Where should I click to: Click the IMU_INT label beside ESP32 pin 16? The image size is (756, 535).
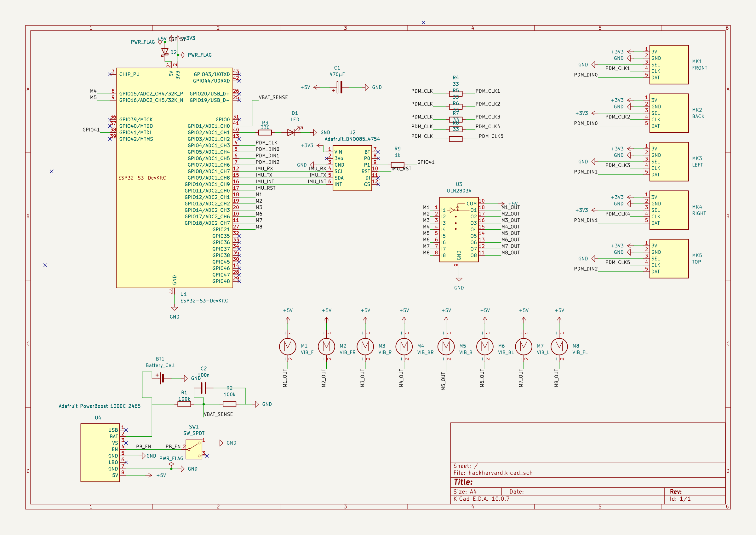pyautogui.click(x=265, y=181)
